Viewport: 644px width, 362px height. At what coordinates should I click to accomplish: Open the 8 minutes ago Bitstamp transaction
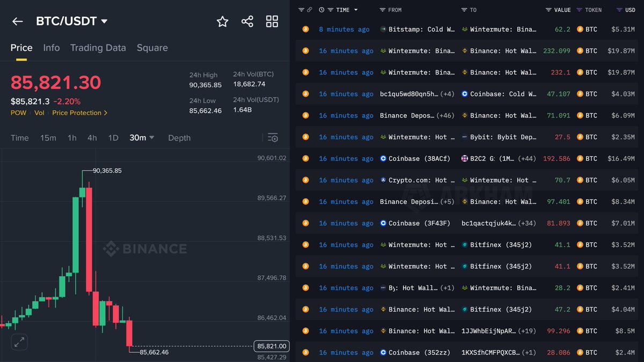coord(344,29)
